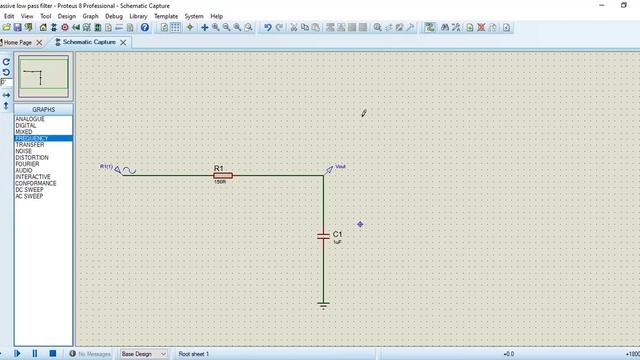Viewport: 640px width, 360px height.
Task: Open the System menu
Action: coord(194,16)
